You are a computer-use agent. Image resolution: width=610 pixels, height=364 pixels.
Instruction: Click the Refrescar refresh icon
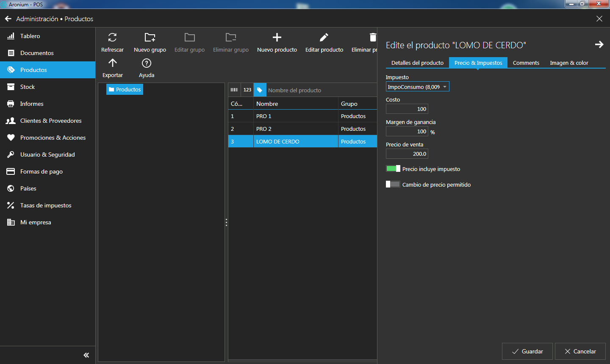pyautogui.click(x=112, y=38)
